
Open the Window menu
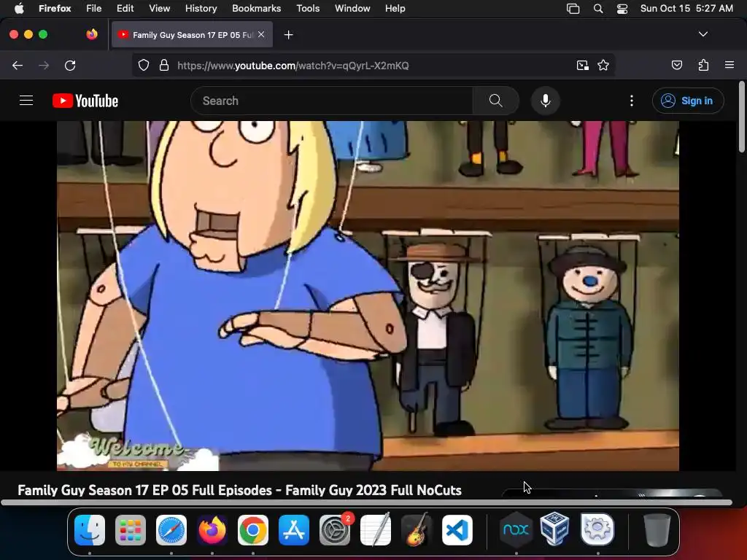tap(352, 9)
